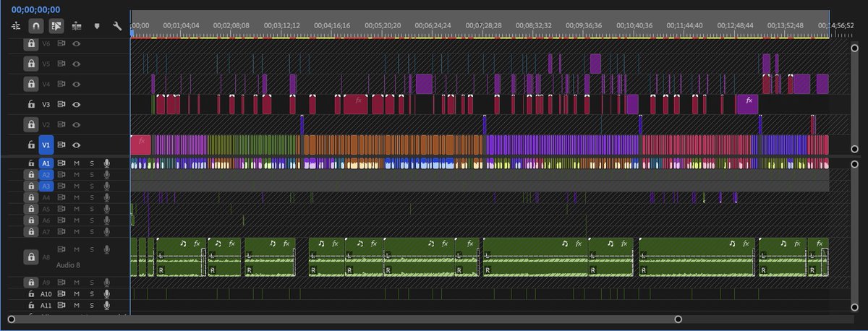Target track A11 label
Image resolution: width=868 pixels, height=331 pixels.
[46, 306]
